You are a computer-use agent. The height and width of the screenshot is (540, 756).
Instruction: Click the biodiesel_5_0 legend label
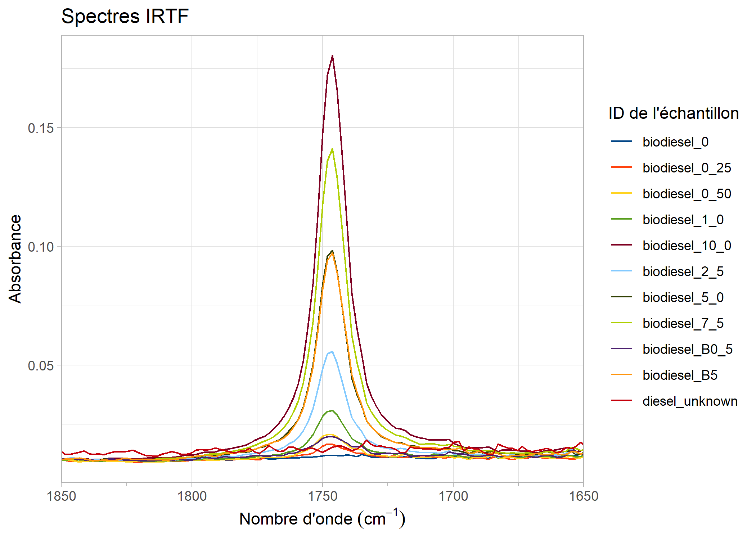point(683,297)
